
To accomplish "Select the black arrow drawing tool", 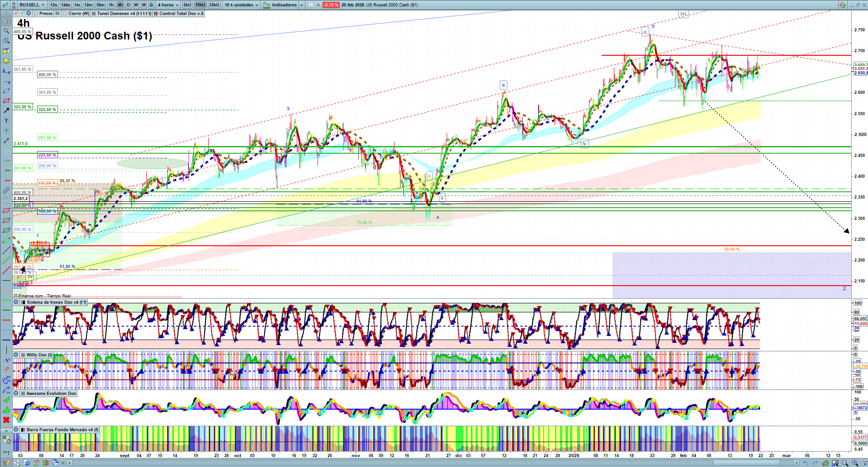I will (x=6, y=111).
